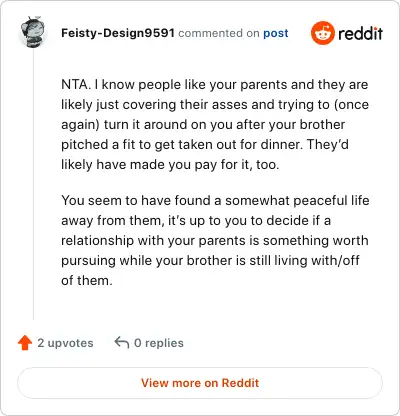Click the 'View more on Reddit' button
This screenshot has height=416, width=400.
point(200,383)
